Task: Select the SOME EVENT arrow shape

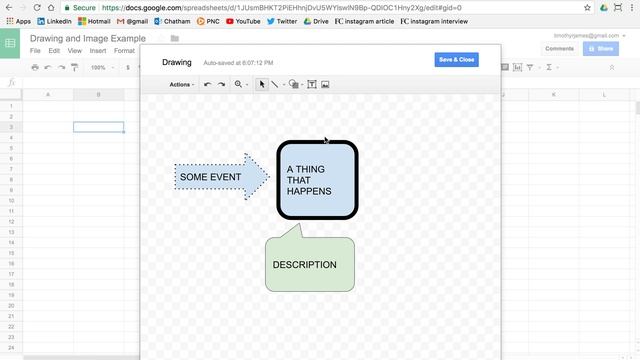Action: point(222,177)
